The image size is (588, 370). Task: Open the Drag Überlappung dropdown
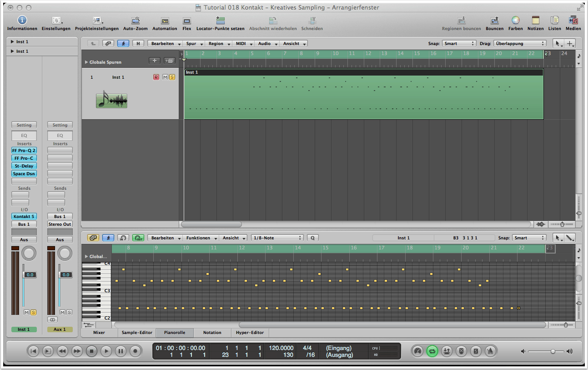(520, 44)
